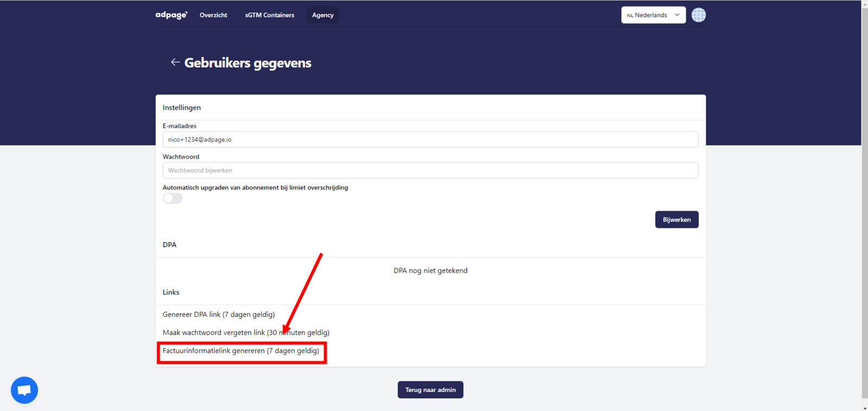Click the vertical scrollbar thumb
The height and width of the screenshot is (411, 868).
865,201
